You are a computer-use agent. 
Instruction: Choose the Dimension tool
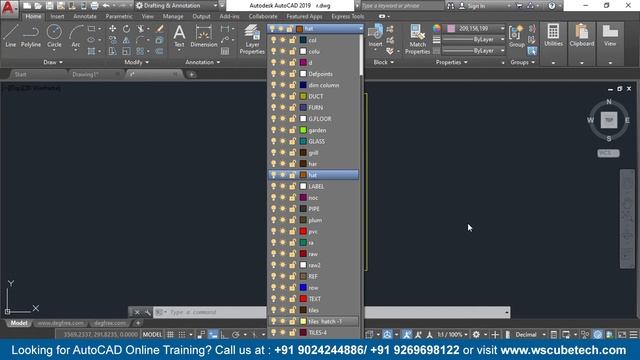(203, 36)
